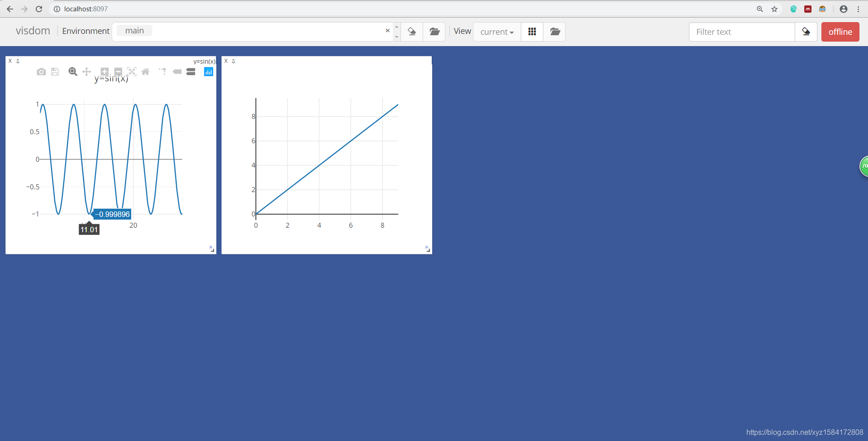Click the 11.01 x-axis hover label
868x441 pixels.
coord(89,230)
